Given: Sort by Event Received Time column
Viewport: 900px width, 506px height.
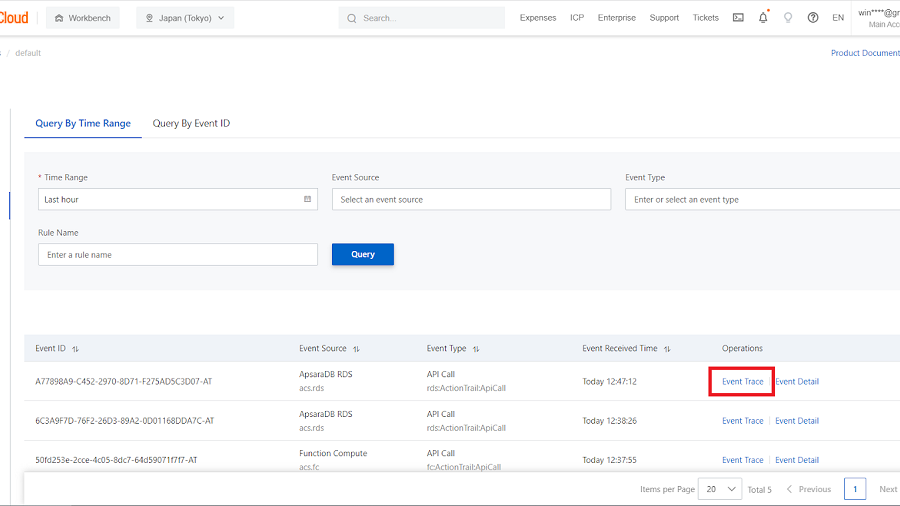Looking at the screenshot, I should pos(667,349).
